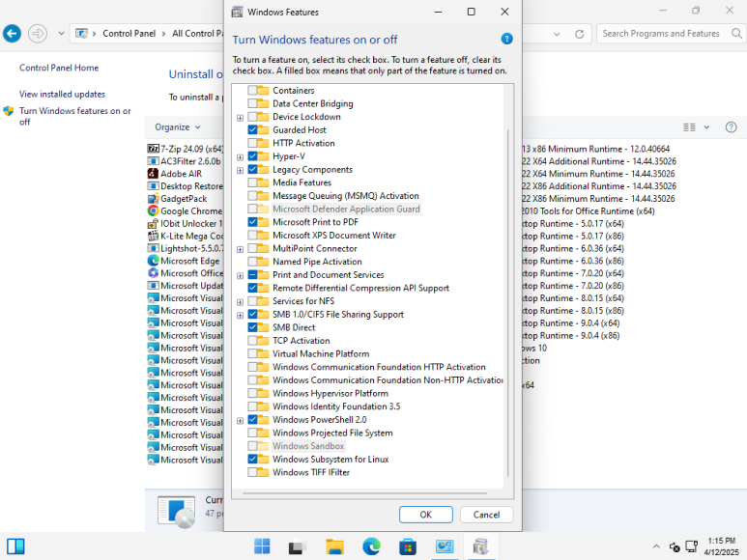Click the clock showing 1:15 PM
Image resolution: width=747 pixels, height=560 pixels.
721,541
